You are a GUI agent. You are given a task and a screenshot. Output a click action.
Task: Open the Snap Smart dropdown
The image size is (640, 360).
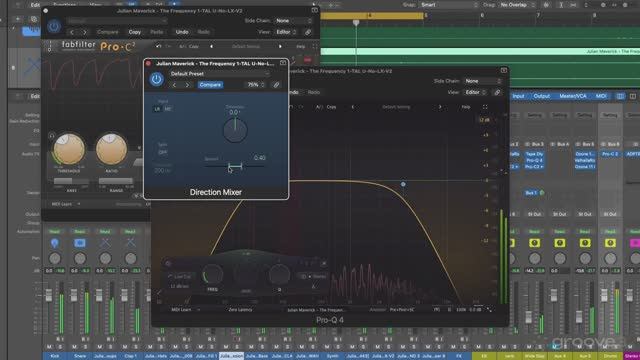click(449, 5)
